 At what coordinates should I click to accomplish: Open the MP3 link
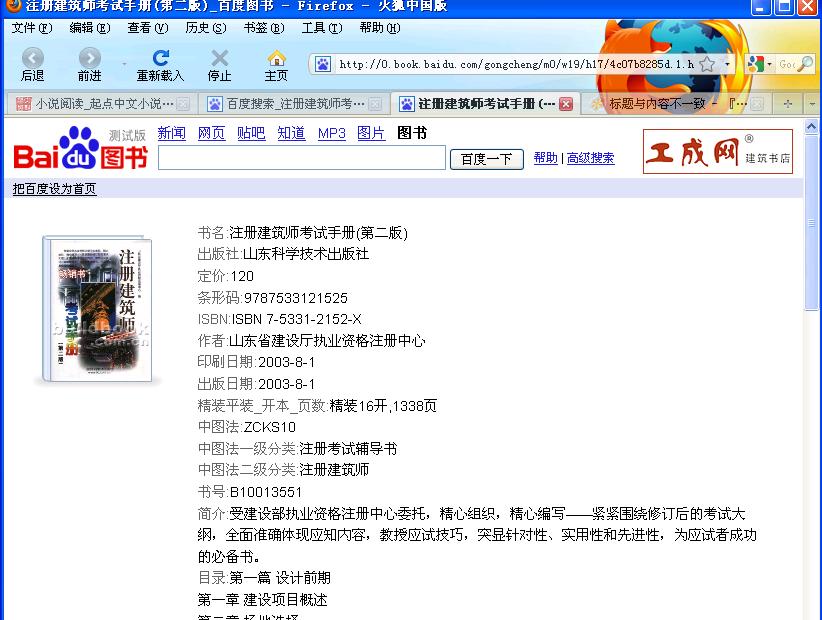coord(331,134)
